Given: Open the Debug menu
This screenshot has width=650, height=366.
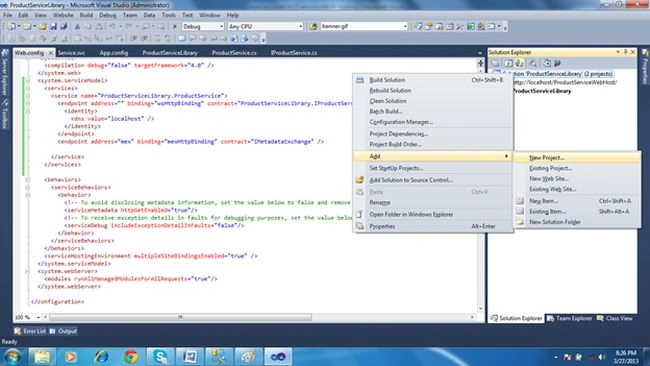Looking at the screenshot, I should click(107, 15).
